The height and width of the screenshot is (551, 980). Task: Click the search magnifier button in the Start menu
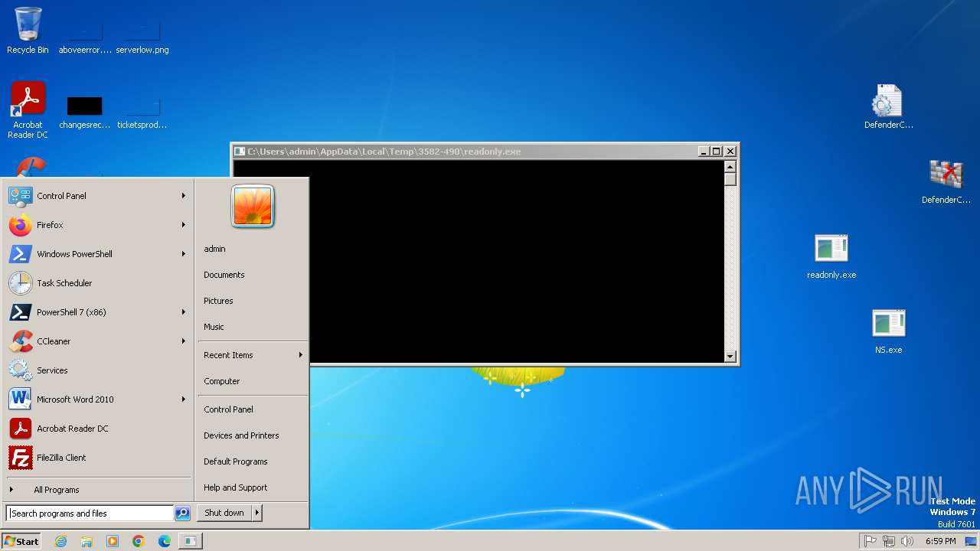182,514
